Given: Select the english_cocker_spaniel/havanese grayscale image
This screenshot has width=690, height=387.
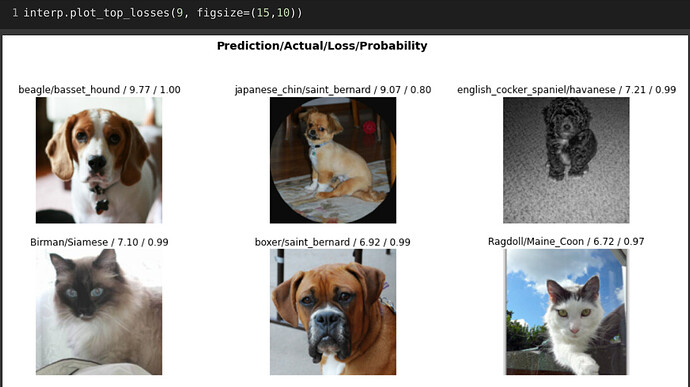Looking at the screenshot, I should click(566, 160).
